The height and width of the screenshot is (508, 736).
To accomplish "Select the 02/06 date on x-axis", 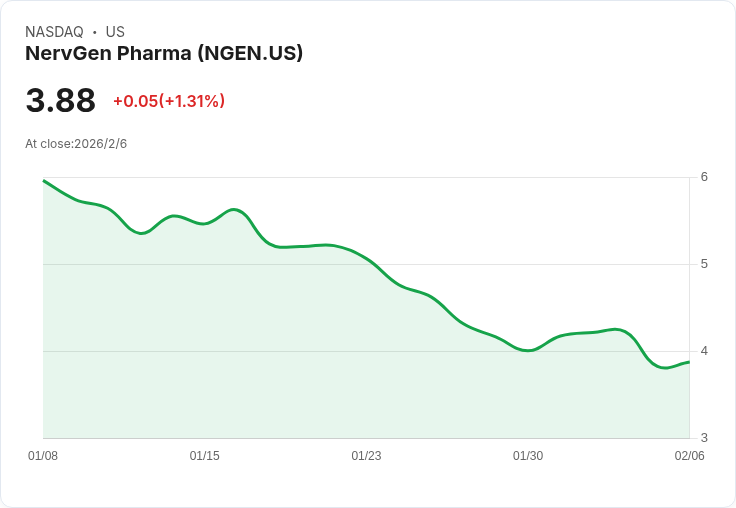I will (689, 456).
